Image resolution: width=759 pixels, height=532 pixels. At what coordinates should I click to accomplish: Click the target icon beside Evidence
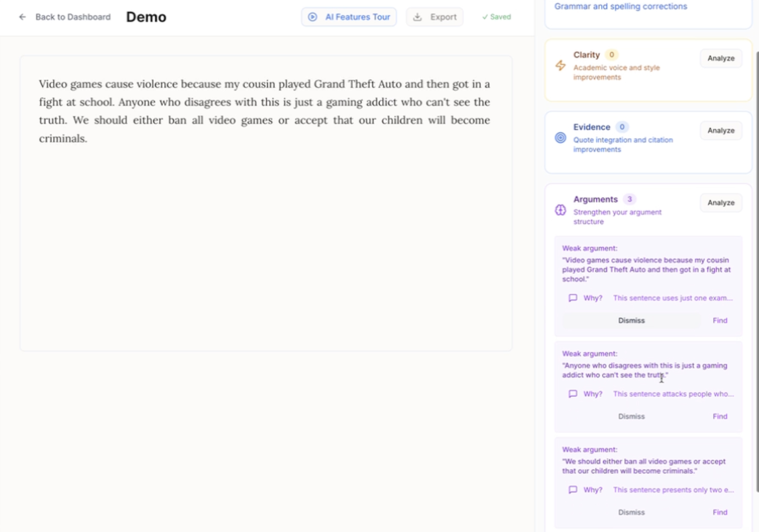pos(560,138)
